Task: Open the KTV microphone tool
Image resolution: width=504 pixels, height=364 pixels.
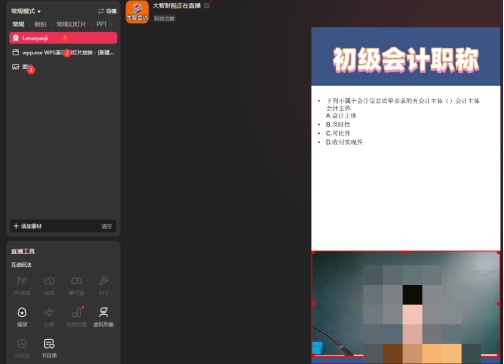Action: (x=103, y=286)
